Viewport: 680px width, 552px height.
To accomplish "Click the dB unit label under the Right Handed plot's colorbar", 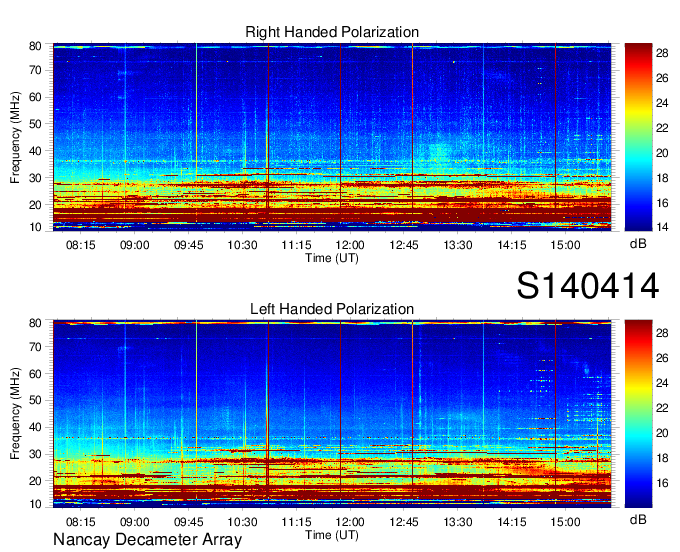I will pos(638,244).
